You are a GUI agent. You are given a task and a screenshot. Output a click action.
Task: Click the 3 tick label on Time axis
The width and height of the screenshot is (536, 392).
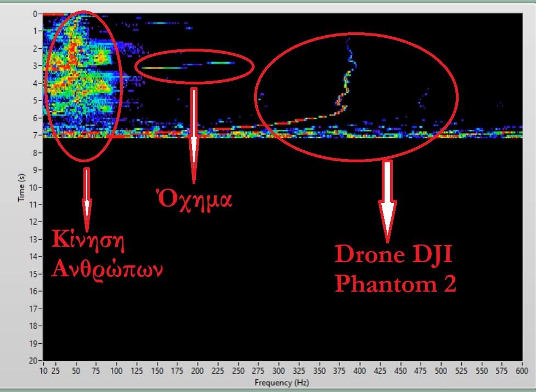(x=35, y=66)
